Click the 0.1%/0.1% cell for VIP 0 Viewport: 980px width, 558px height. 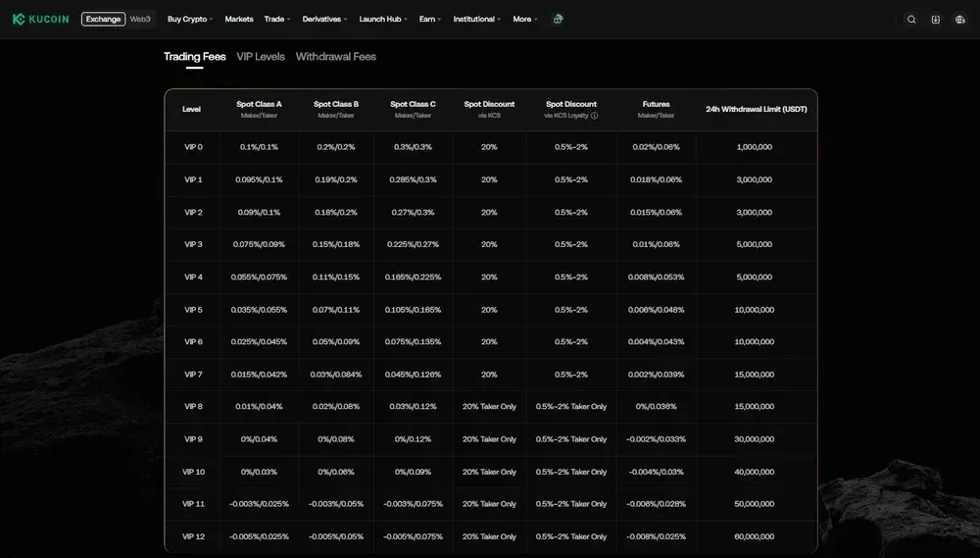[x=259, y=147]
